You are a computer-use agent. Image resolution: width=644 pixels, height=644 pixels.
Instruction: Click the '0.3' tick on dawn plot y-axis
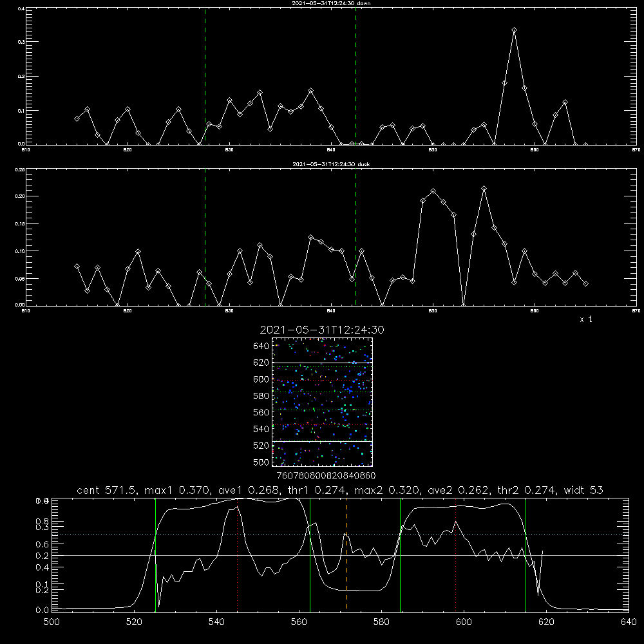click(22, 42)
